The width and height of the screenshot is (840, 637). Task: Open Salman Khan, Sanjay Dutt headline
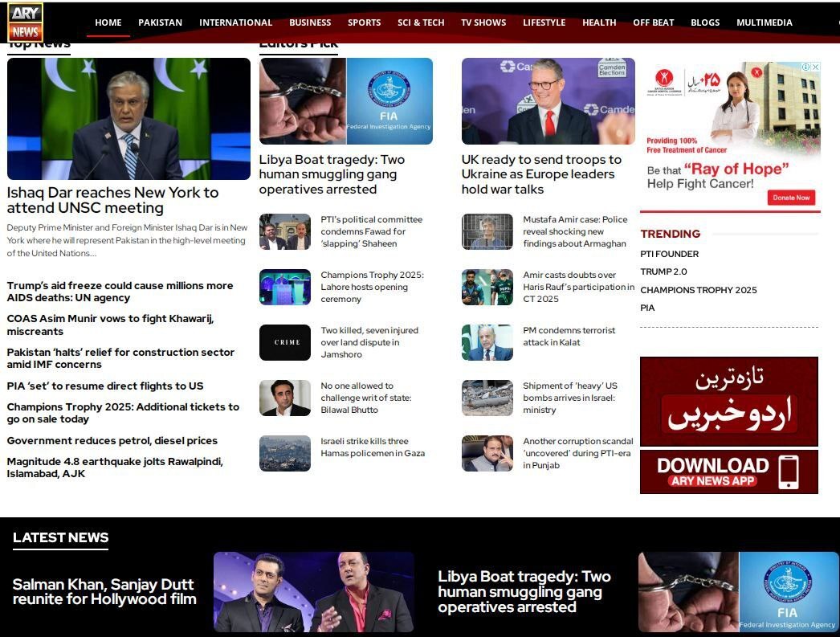tap(104, 591)
